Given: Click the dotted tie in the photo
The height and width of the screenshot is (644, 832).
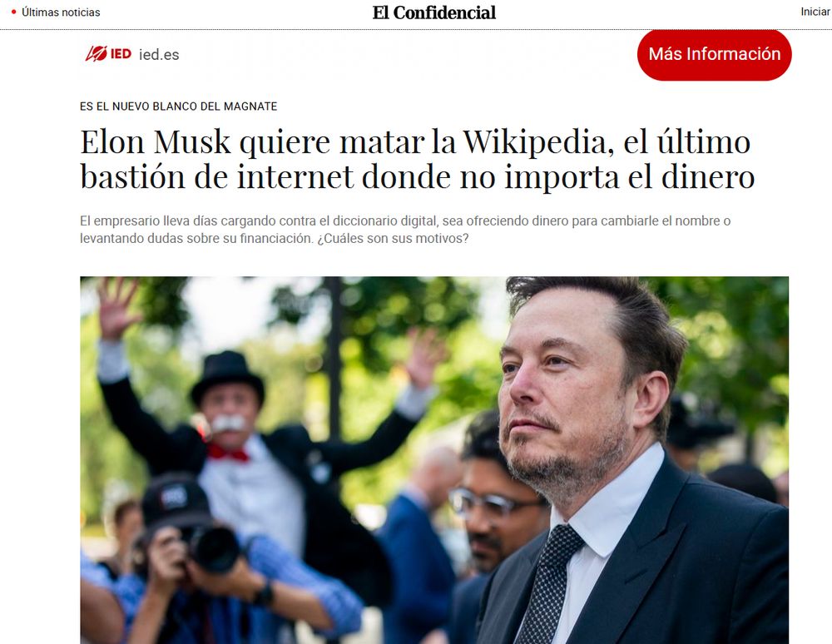Looking at the screenshot, I should point(548,583).
